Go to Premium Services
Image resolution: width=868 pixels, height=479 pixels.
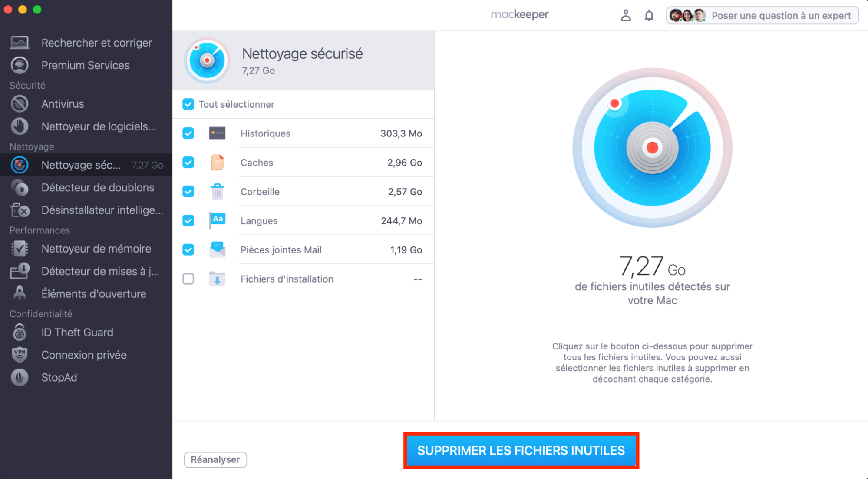pos(86,65)
